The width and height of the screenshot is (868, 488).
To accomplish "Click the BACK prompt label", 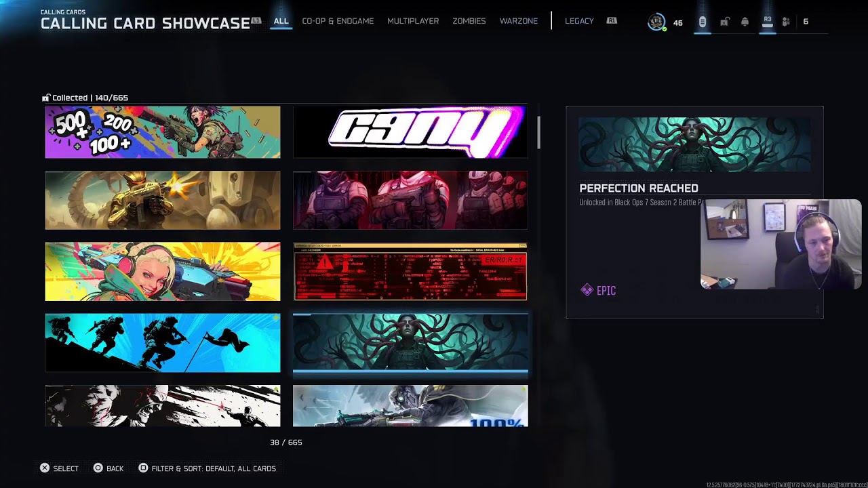I will pyautogui.click(x=115, y=468).
